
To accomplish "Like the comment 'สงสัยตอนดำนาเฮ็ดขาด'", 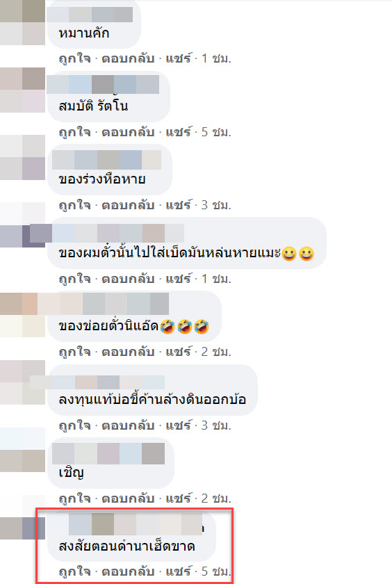I will point(74,571).
